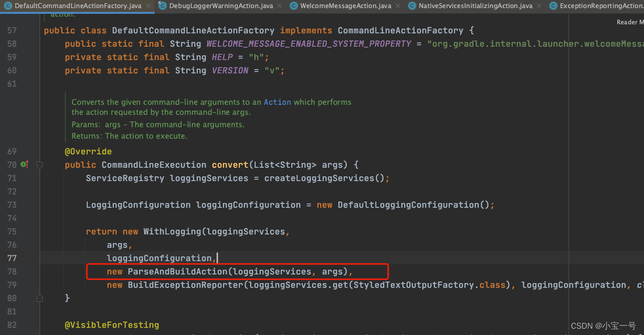Image resolution: width=644 pixels, height=335 pixels.
Task: Open the Action link in the doc comment
Action: 277,102
